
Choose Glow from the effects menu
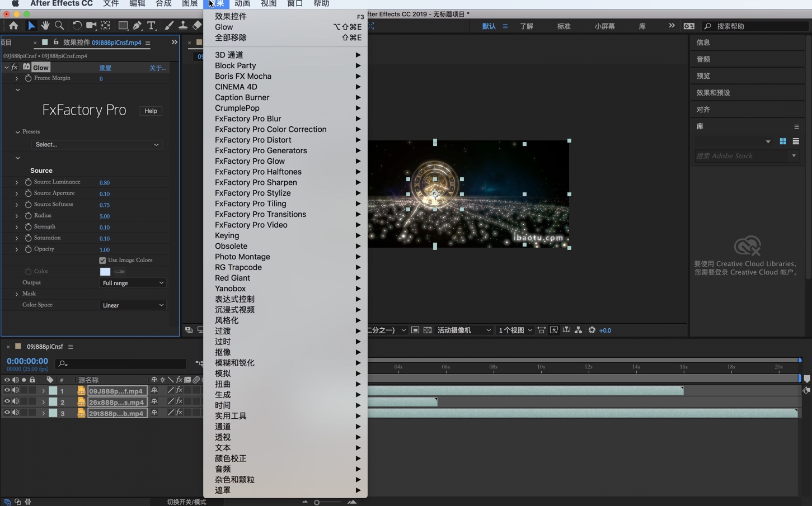tap(223, 26)
